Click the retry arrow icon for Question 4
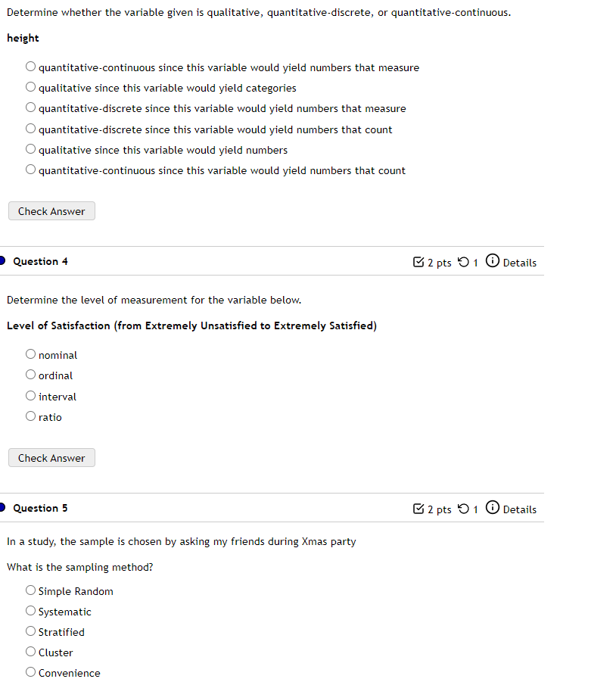Viewport: 616px width, 682px height. 463,262
